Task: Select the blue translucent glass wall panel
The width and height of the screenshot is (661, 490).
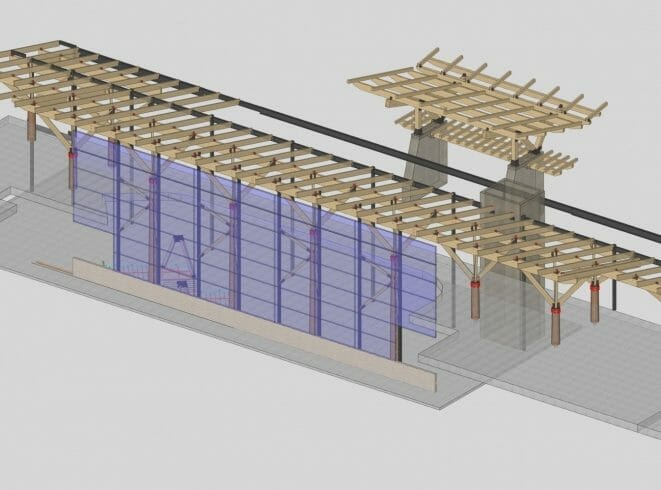Action: [x=253, y=245]
